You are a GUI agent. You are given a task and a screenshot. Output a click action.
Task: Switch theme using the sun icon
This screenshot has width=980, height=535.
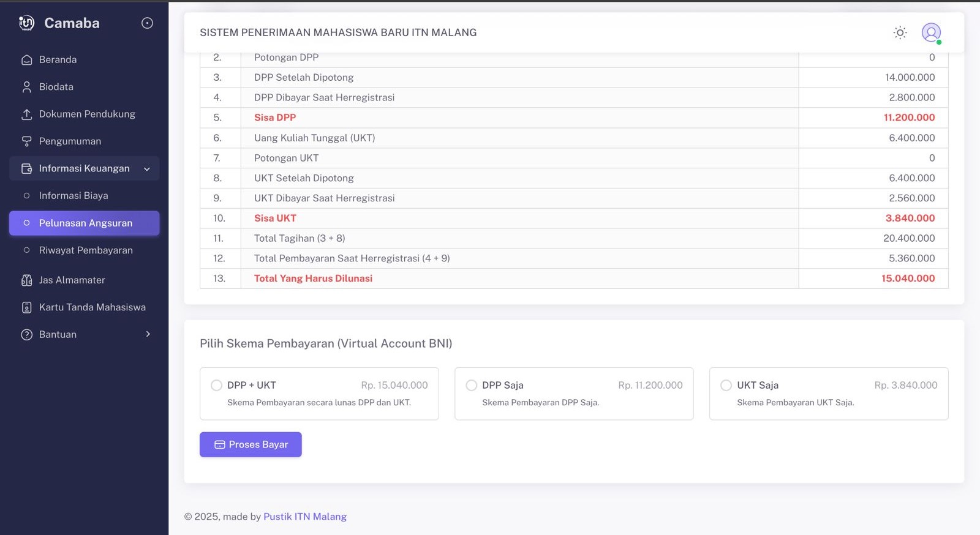900,32
